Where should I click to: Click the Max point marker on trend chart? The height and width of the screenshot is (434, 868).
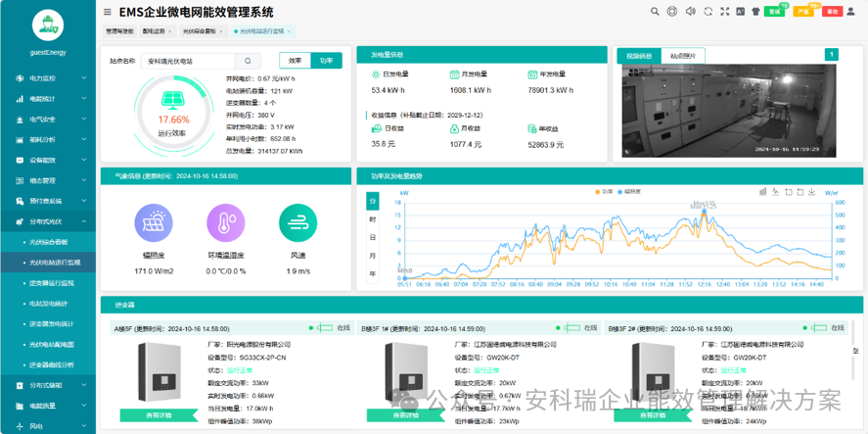coord(704,212)
